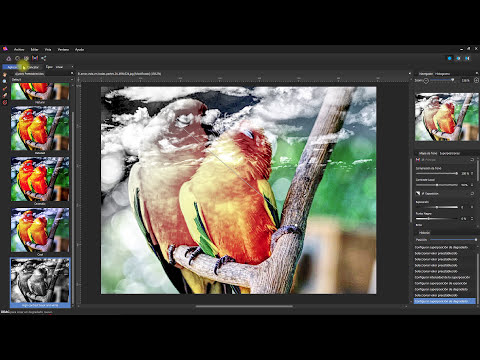Select the Dramatic preset thumbnail
The height and width of the screenshot is (360, 480).
click(40, 179)
